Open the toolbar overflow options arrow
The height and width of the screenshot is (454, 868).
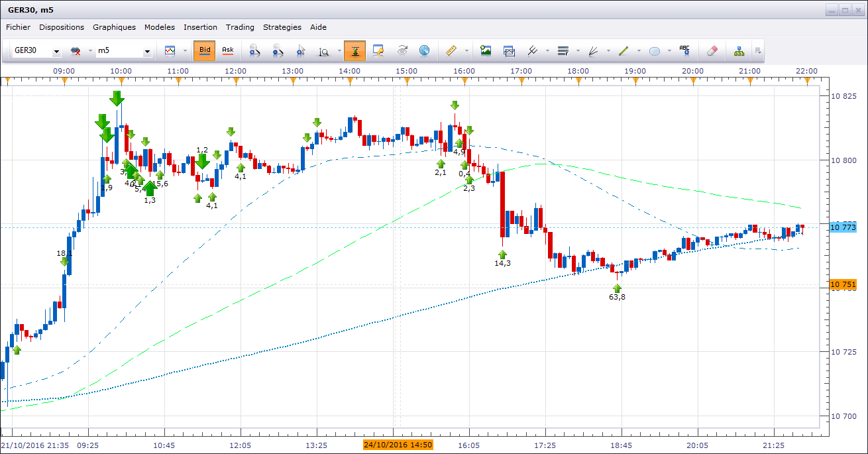pyautogui.click(x=758, y=51)
